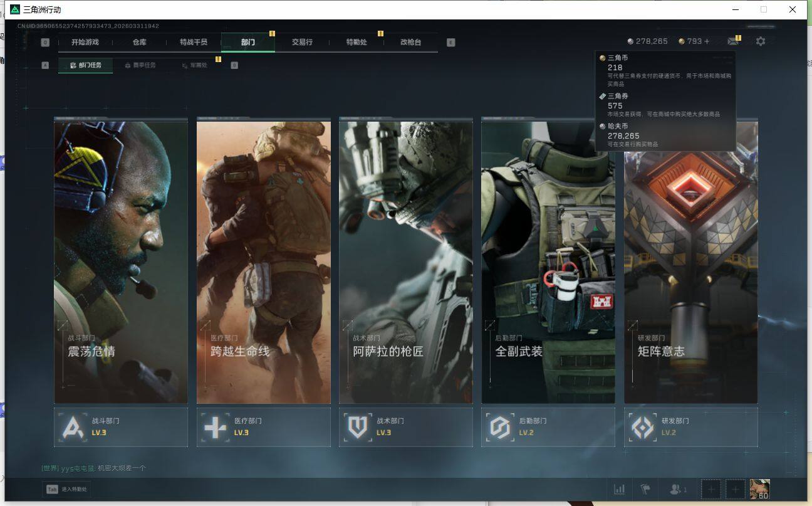Switch to the 开始游戏 tab

click(85, 42)
